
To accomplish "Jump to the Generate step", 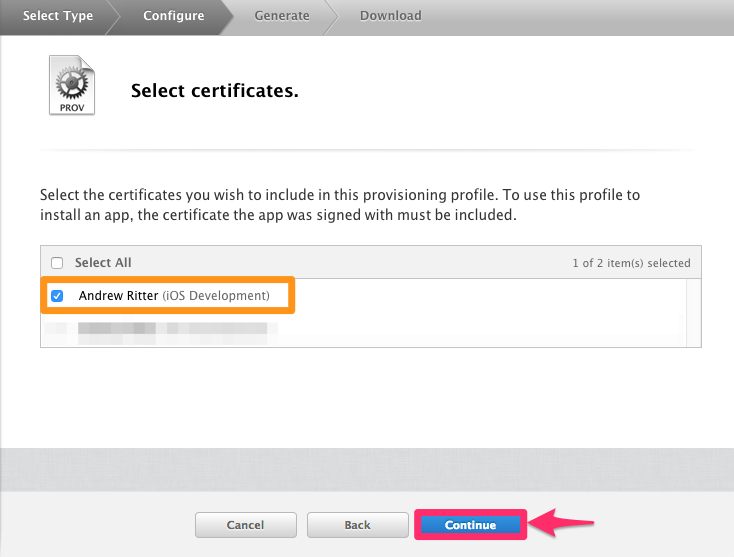I will coord(281,15).
